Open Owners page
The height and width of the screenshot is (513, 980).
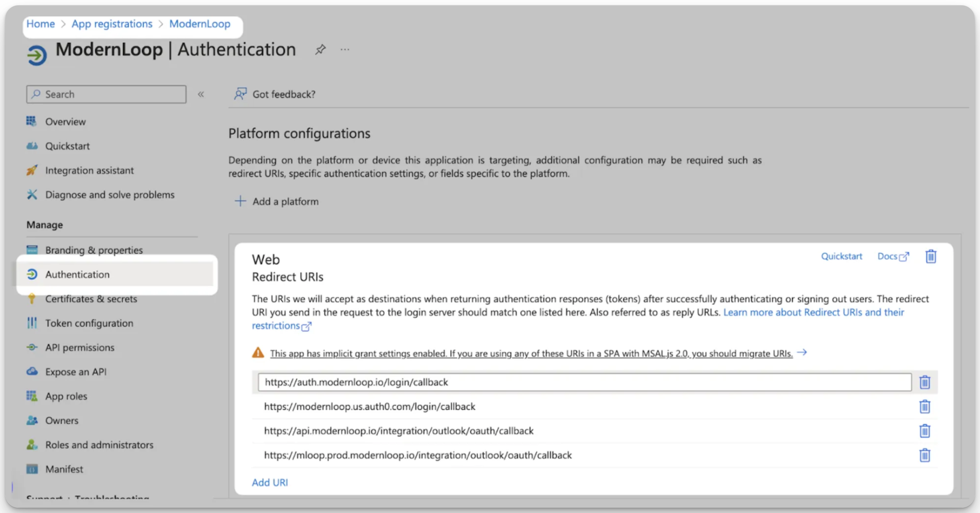pos(62,421)
